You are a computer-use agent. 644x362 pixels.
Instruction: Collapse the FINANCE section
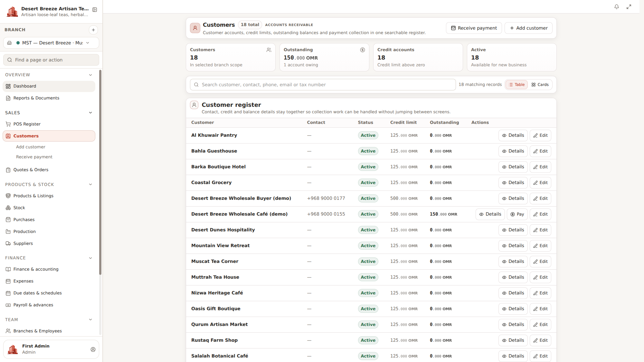(x=90, y=258)
